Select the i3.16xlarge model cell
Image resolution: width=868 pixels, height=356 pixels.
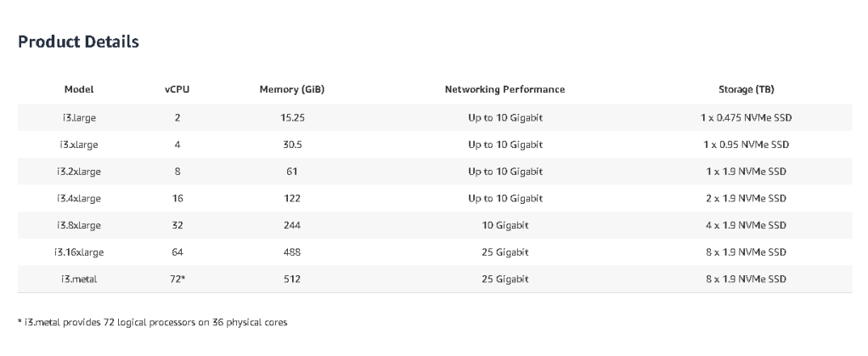(79, 252)
